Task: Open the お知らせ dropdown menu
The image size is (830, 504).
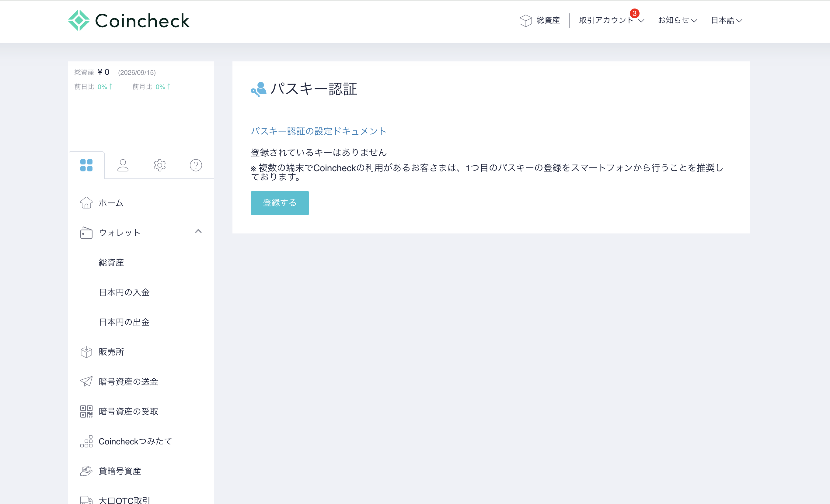Action: [x=677, y=20]
